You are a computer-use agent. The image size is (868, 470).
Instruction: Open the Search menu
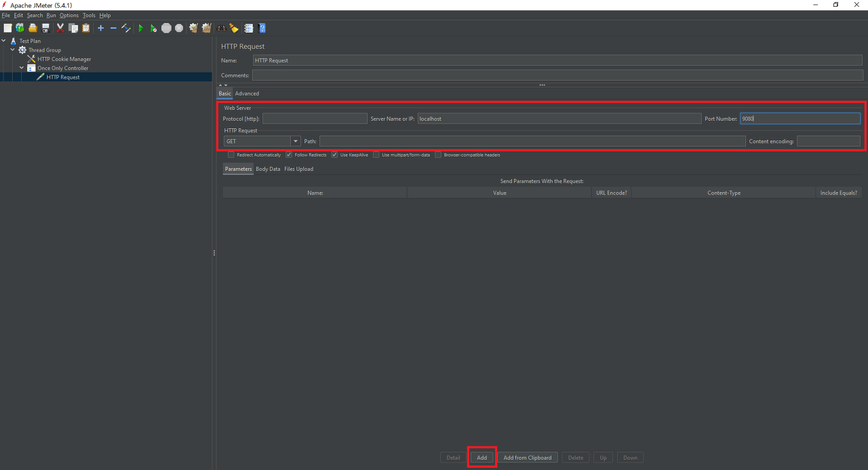point(35,15)
